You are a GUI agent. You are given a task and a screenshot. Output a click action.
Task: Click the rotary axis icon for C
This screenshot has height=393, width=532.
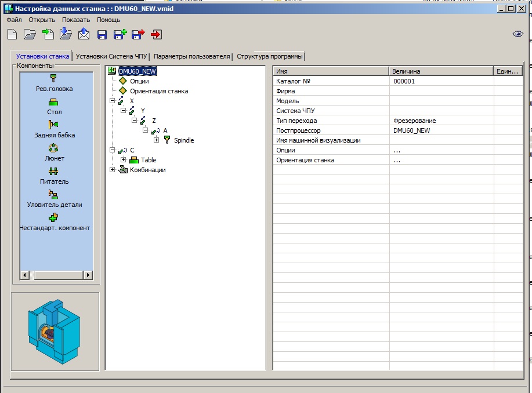click(x=123, y=150)
